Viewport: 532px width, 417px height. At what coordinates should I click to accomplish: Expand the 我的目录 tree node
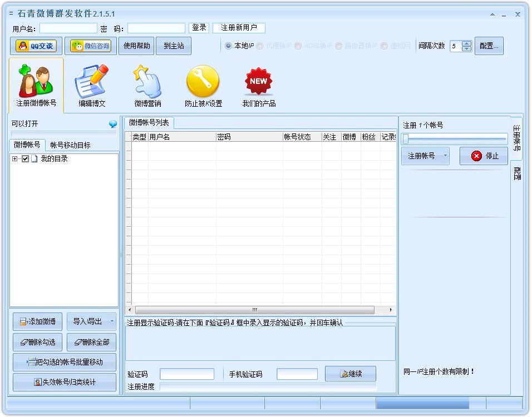pyautogui.click(x=14, y=158)
